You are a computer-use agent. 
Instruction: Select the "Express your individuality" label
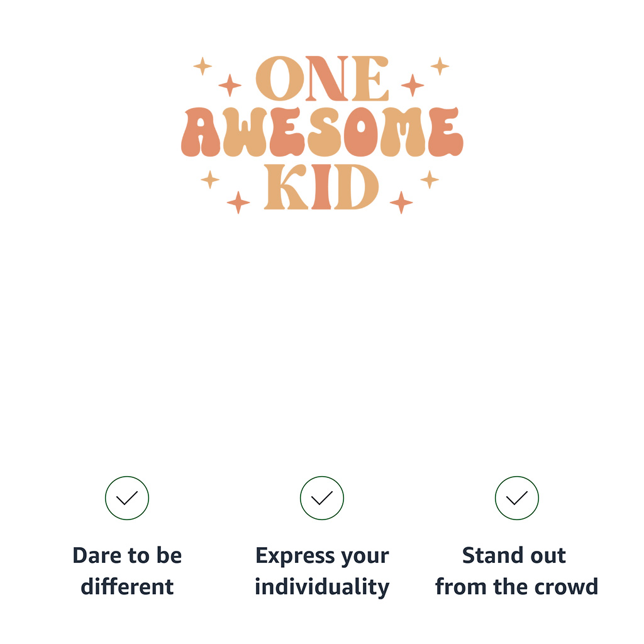click(322, 571)
